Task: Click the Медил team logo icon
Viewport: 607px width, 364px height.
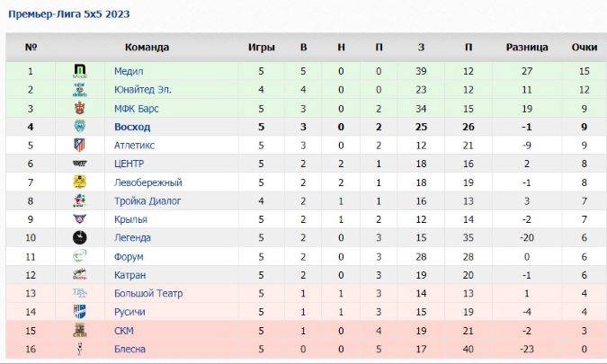Action: pyautogui.click(x=79, y=71)
